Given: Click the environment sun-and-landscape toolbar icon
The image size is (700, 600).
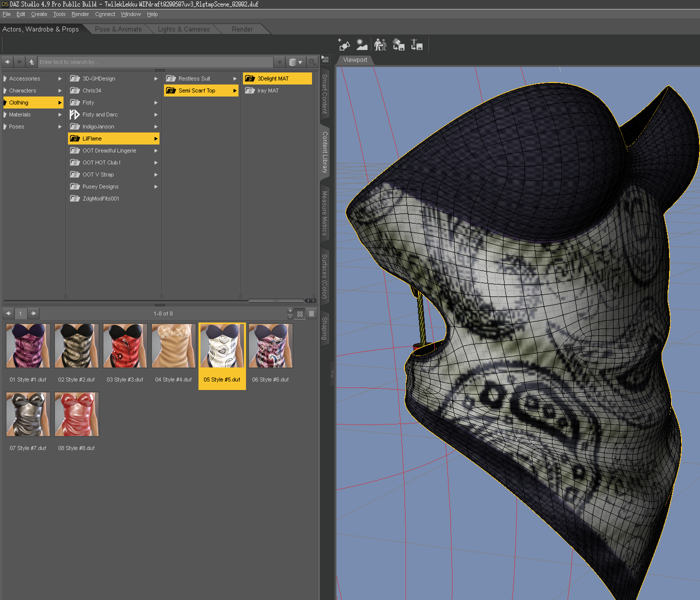Looking at the screenshot, I should tap(362, 45).
